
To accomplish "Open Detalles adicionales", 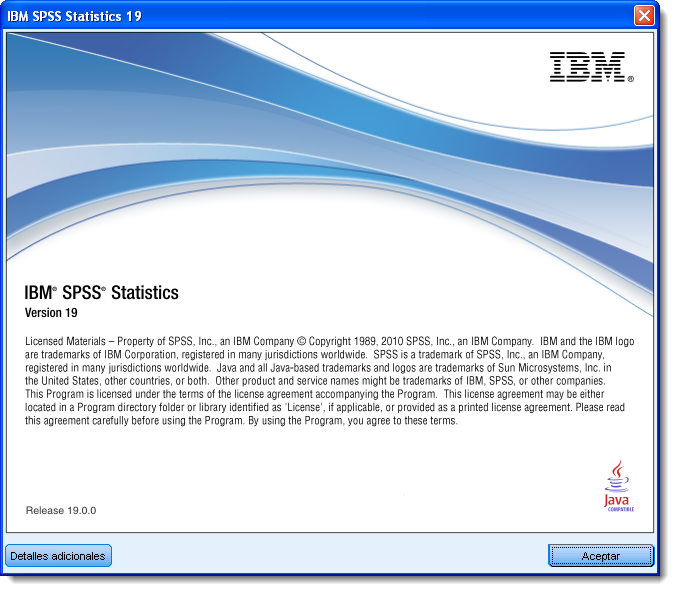I will pyautogui.click(x=58, y=556).
